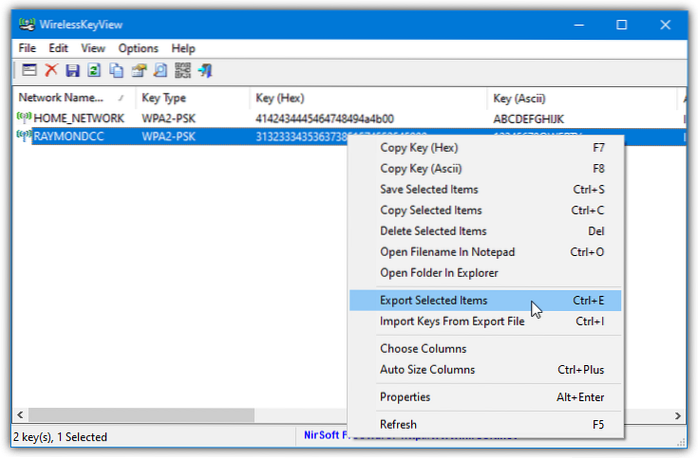Image resolution: width=698 pixels, height=458 pixels.
Task: Click the exit door toolbar icon
Action: [205, 70]
